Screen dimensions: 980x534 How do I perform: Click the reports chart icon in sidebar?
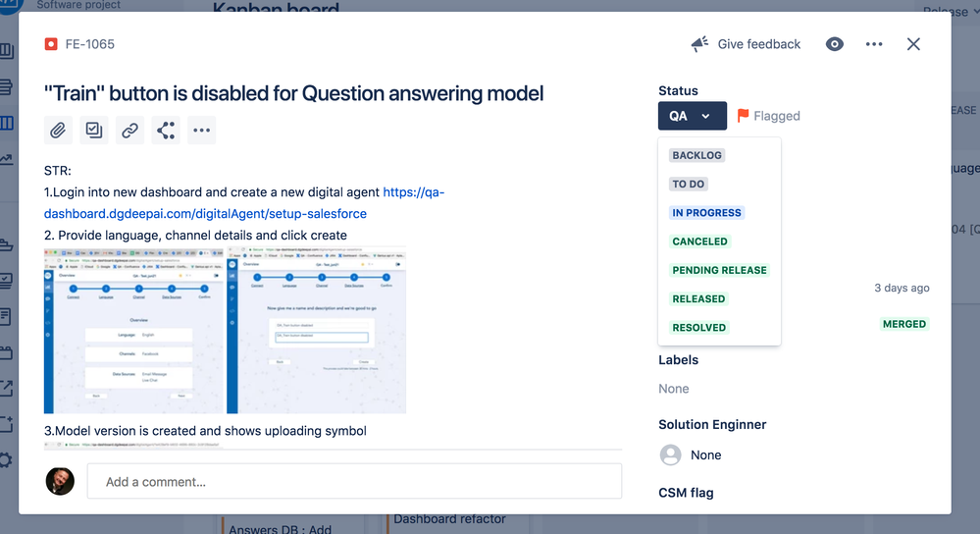[x=6, y=159]
